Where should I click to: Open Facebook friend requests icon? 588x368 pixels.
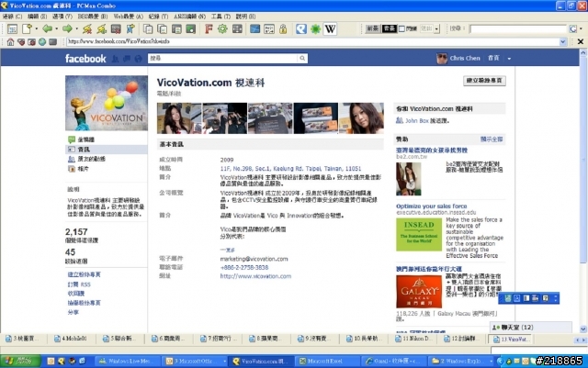tap(116, 59)
